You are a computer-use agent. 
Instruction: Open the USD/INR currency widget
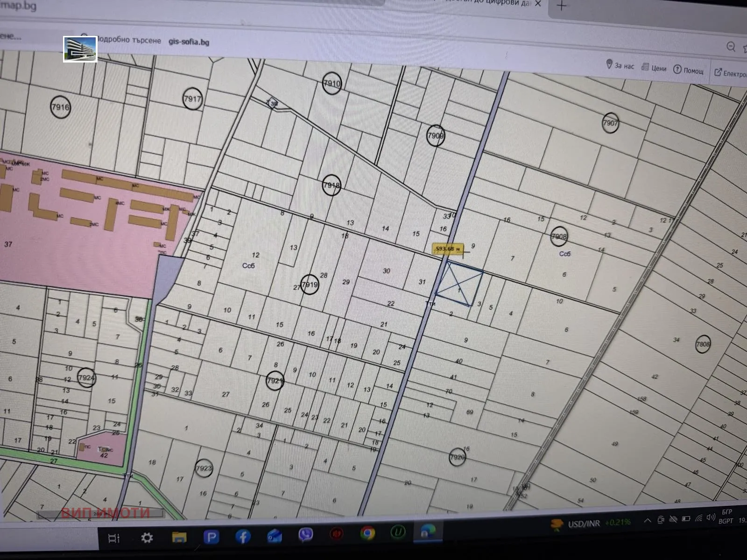click(591, 524)
